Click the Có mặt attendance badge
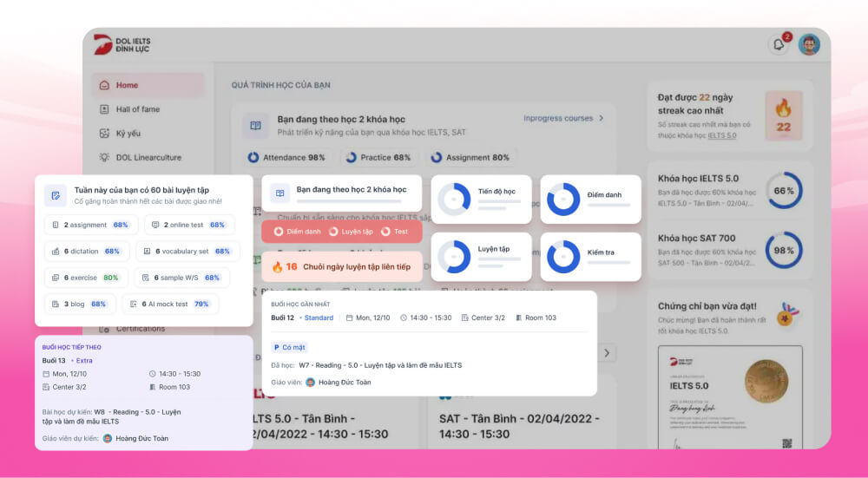The image size is (868, 478). (x=290, y=347)
